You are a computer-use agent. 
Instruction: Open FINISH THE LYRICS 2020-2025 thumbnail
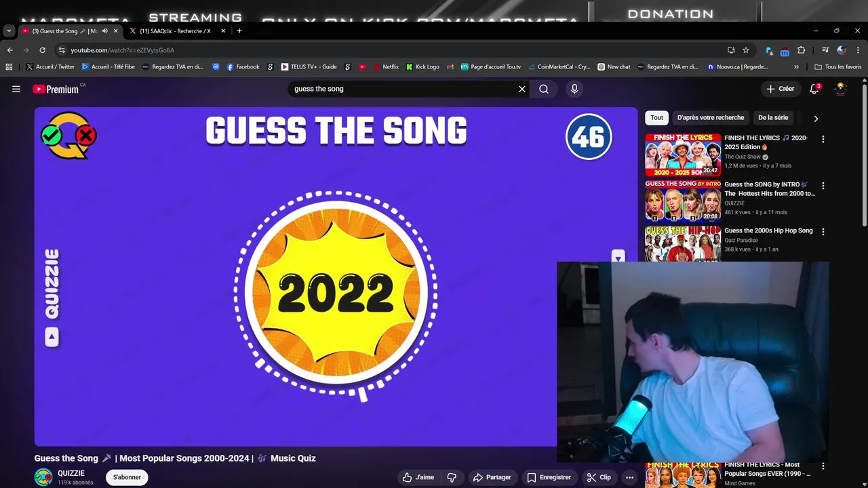[x=683, y=155]
